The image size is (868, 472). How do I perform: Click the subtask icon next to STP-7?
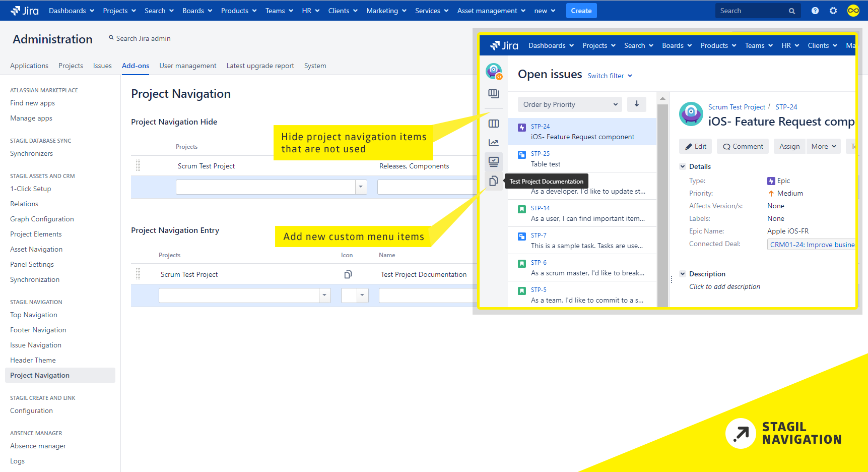click(x=522, y=237)
